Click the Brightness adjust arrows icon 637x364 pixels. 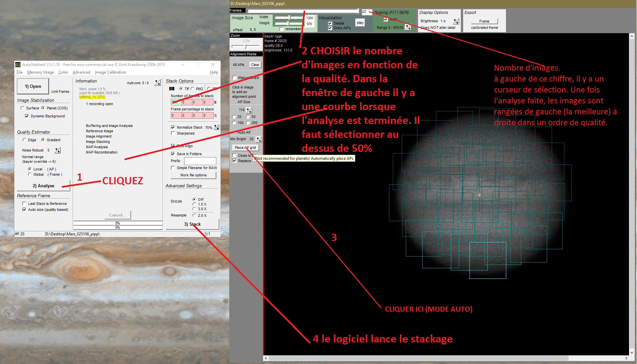456,21
